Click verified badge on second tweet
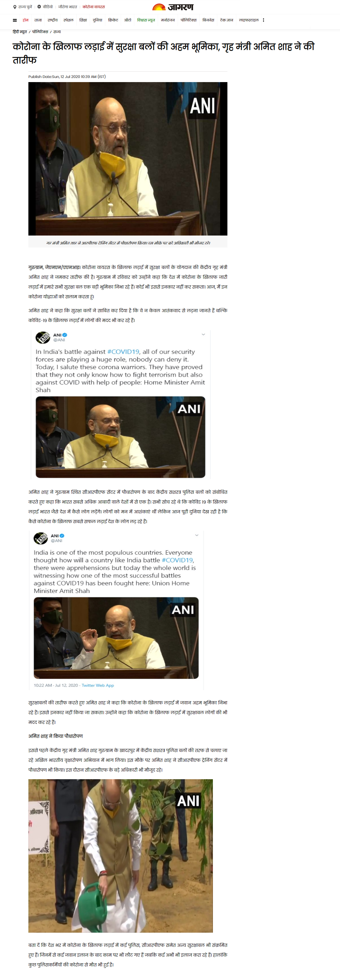Screen dimensions: 340x980 coord(62,535)
